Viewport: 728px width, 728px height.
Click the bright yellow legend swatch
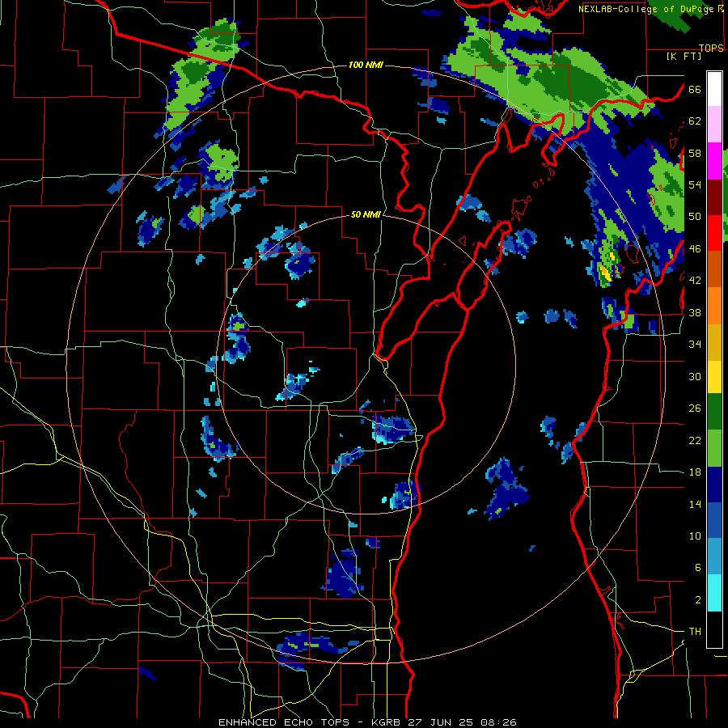[x=714, y=376]
